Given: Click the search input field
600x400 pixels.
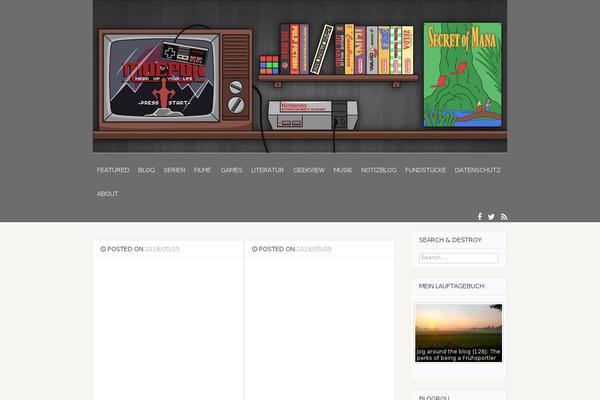Looking at the screenshot, I should click(458, 258).
